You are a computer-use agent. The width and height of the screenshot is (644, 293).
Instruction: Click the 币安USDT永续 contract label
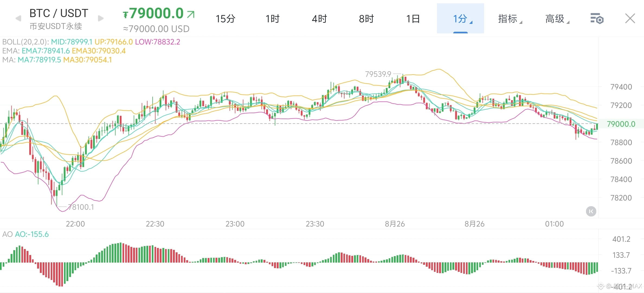[56, 26]
